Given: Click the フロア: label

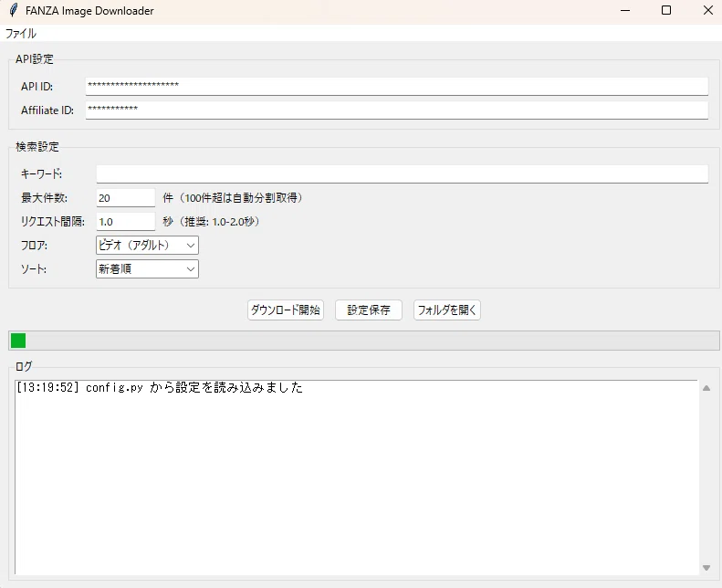Looking at the screenshot, I should [x=34, y=246].
